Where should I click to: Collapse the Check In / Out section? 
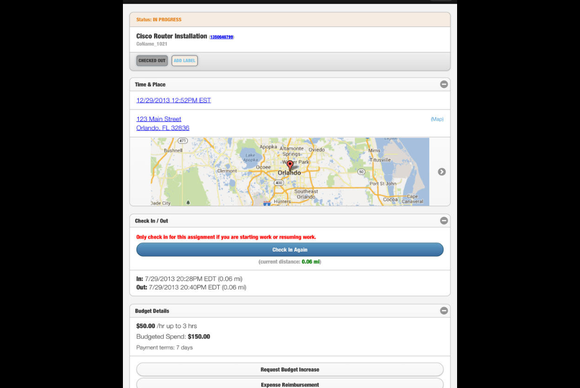[444, 221]
